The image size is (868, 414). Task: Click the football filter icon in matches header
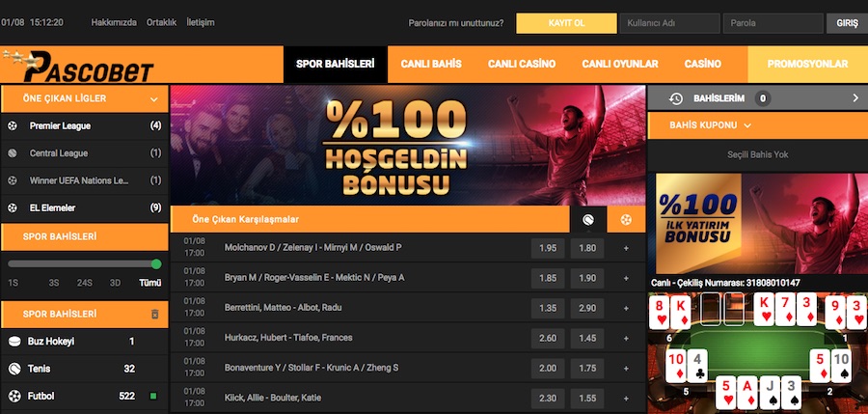(626, 220)
